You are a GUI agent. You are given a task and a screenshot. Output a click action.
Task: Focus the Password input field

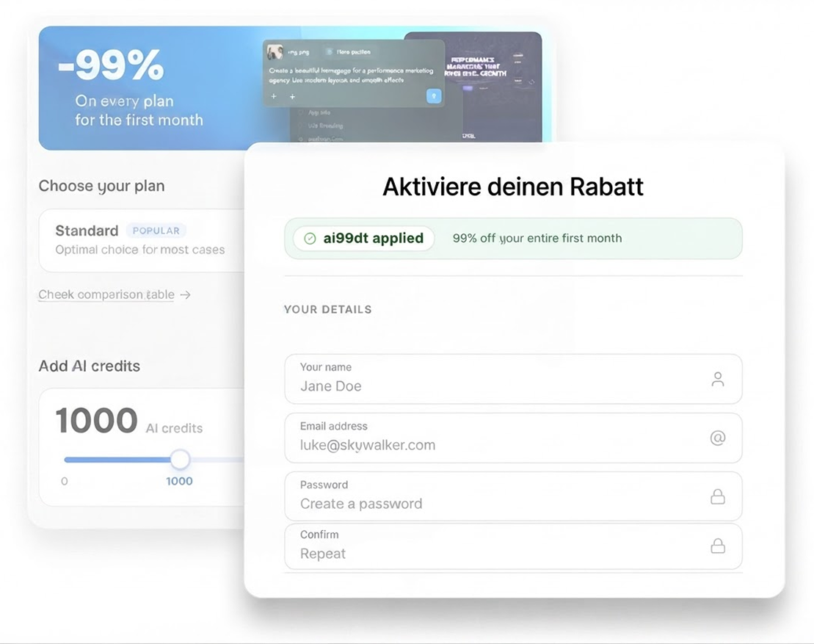(513, 496)
